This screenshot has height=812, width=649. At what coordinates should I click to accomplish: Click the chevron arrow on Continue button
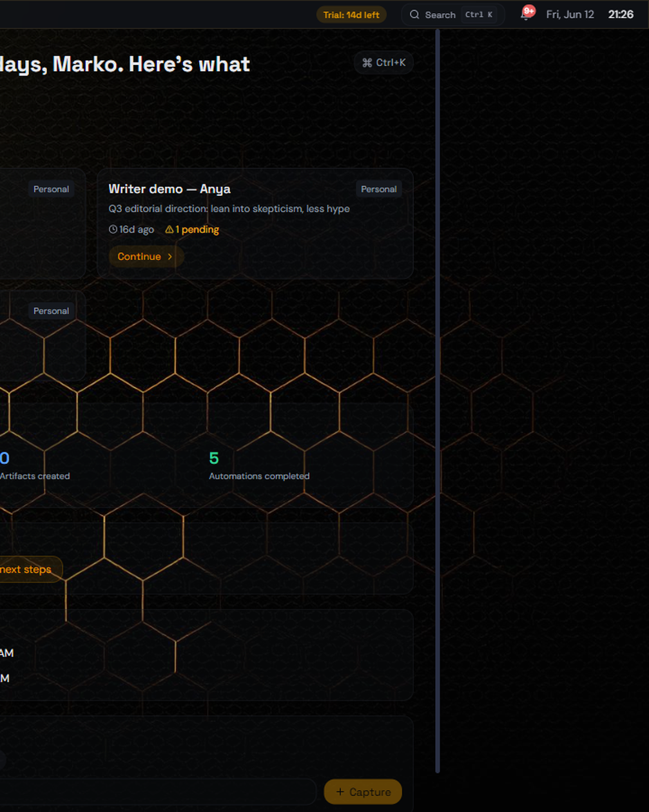(x=170, y=256)
